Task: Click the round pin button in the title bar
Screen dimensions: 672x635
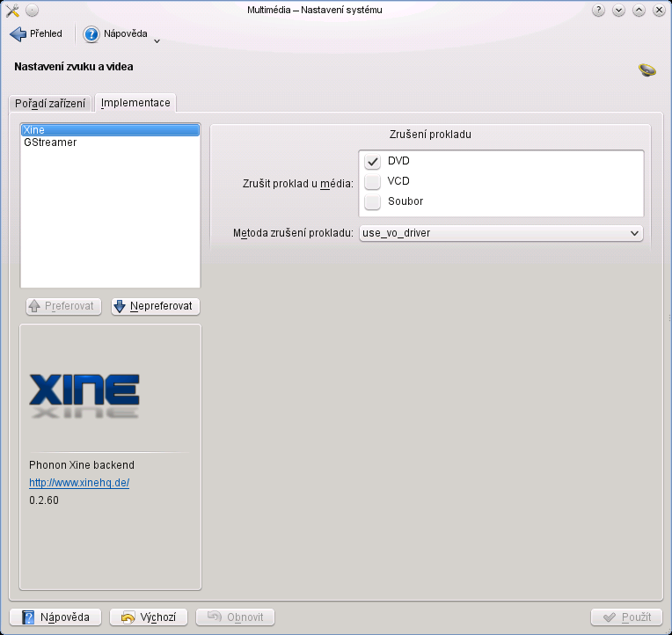Action: (33, 11)
